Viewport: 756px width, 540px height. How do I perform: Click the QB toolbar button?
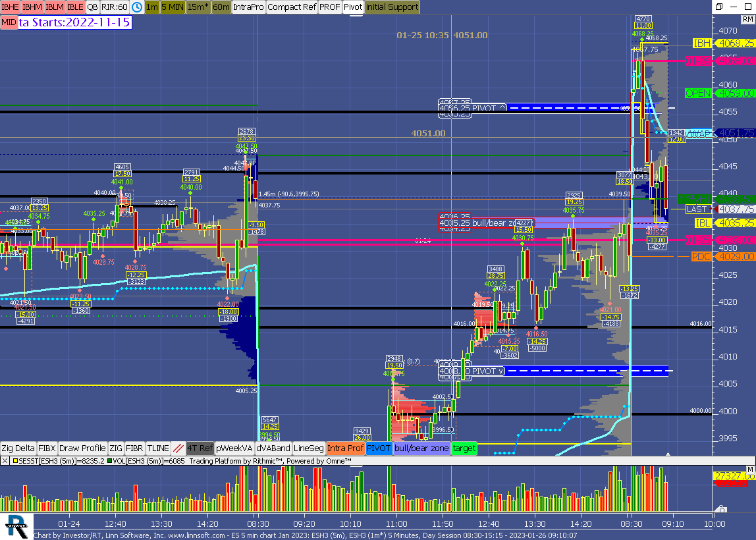[92, 7]
